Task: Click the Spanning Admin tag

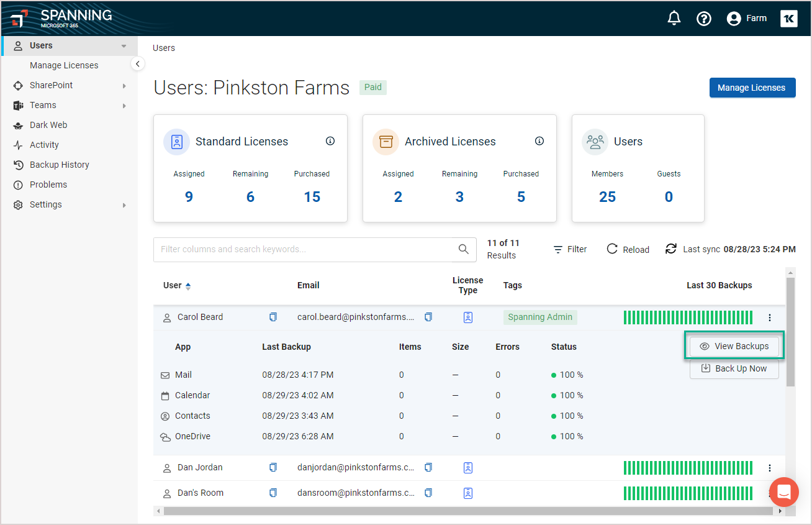Action: click(540, 317)
